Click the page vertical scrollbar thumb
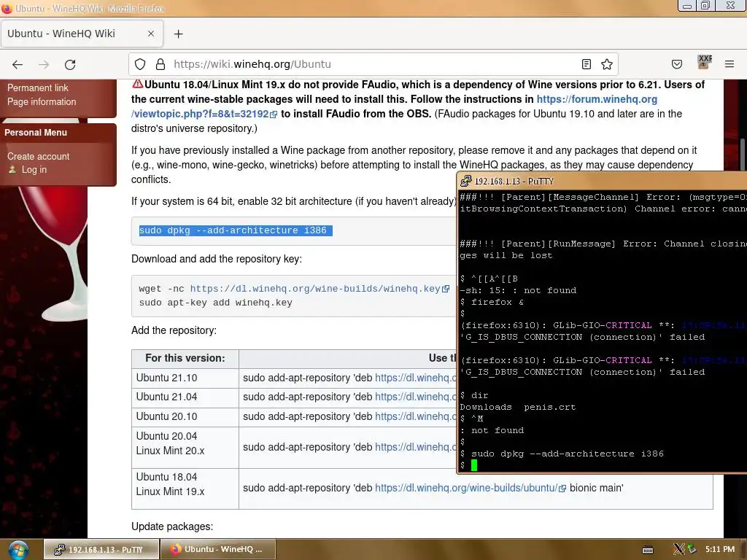 tap(742, 155)
